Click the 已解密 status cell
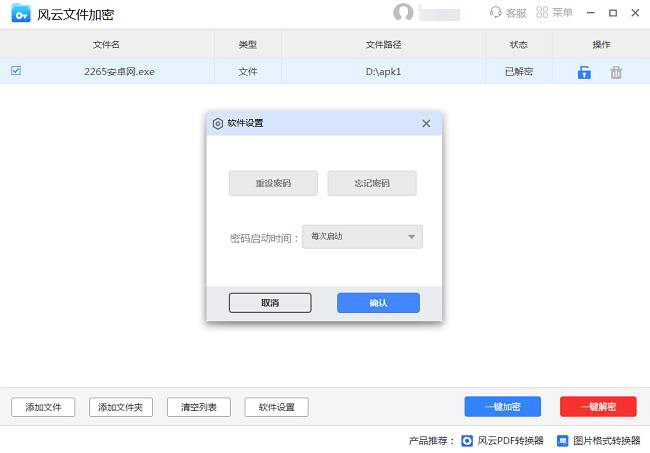Viewport: 650px width, 453px height. coord(519,72)
